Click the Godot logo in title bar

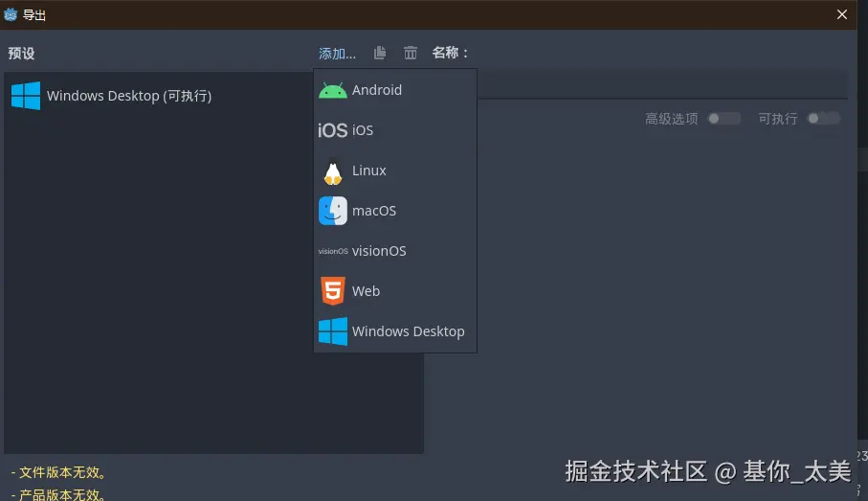11,14
